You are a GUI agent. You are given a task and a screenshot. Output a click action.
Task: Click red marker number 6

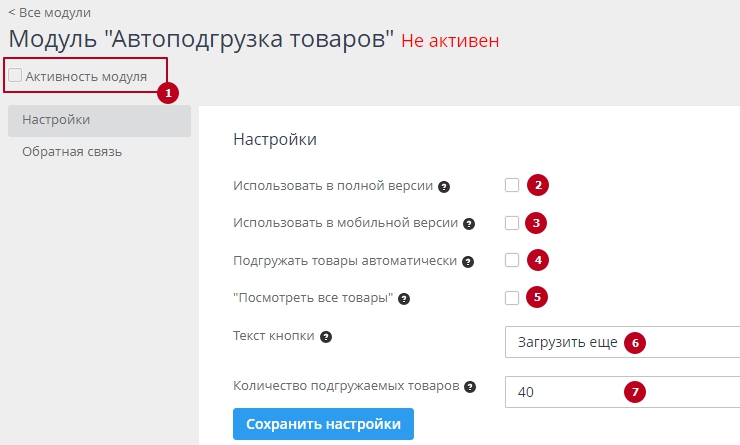click(633, 342)
